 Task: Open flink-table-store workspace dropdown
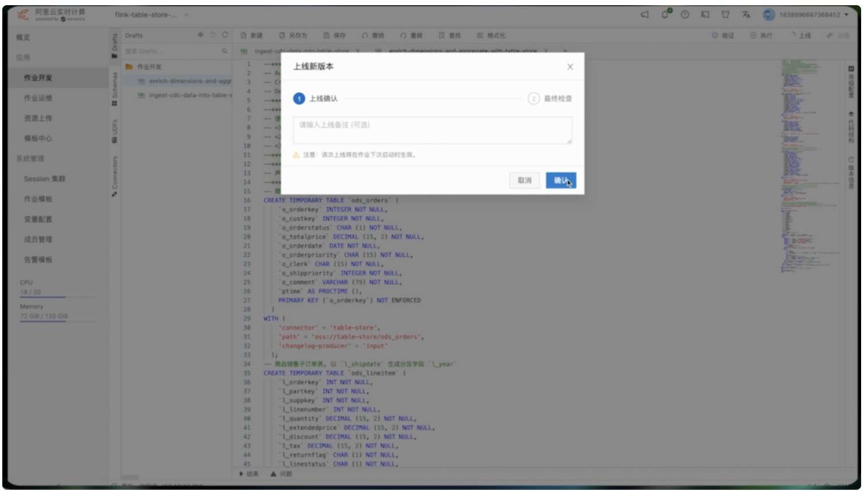point(152,14)
